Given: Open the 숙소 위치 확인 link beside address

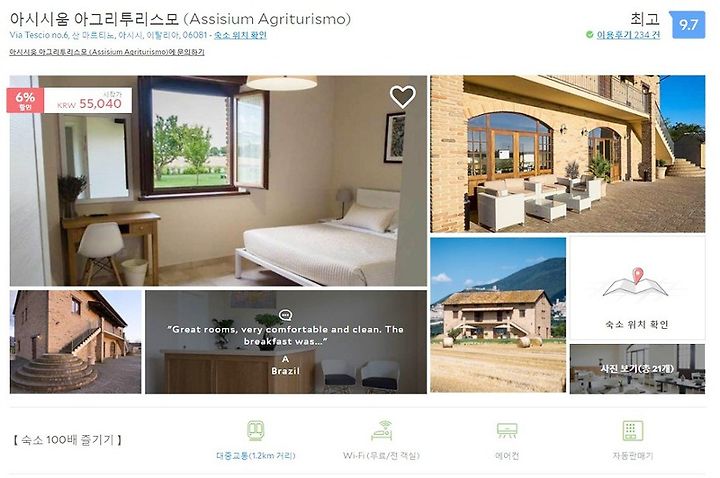Looking at the screenshot, I should 240,35.
